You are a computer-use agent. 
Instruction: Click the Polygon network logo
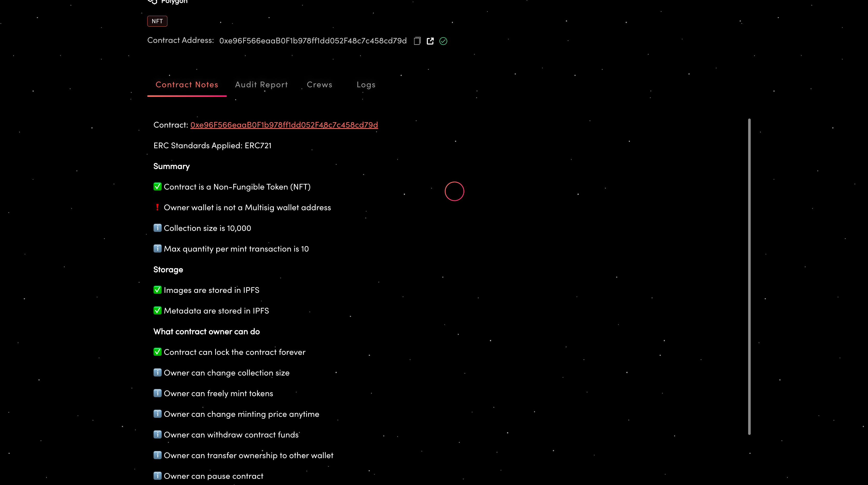pyautogui.click(x=153, y=2)
